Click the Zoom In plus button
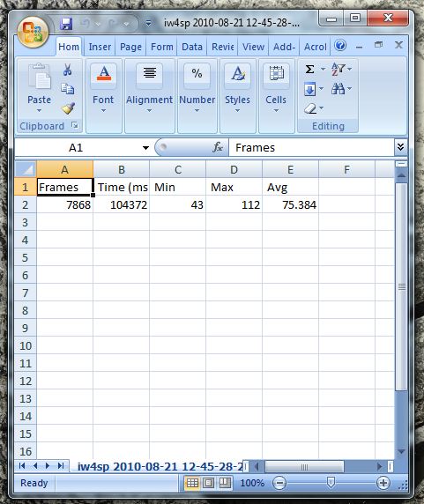Viewport: 424px width, 504px height. click(383, 483)
